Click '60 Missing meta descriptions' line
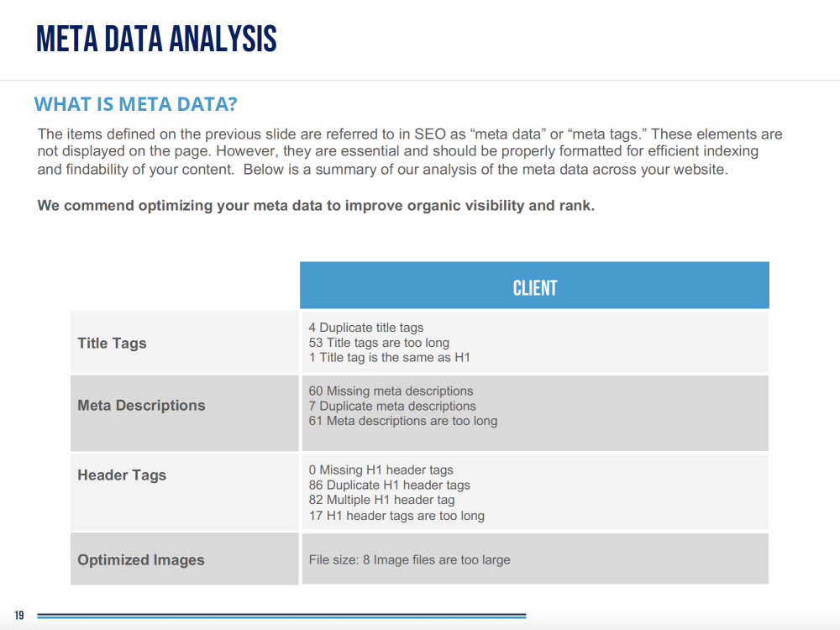Screen dimensions: 840x630 [x=391, y=391]
